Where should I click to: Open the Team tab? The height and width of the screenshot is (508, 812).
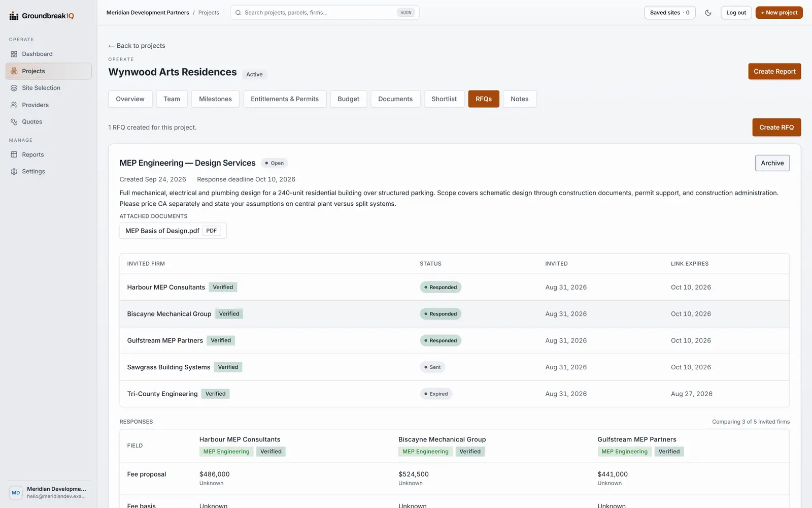tap(172, 99)
